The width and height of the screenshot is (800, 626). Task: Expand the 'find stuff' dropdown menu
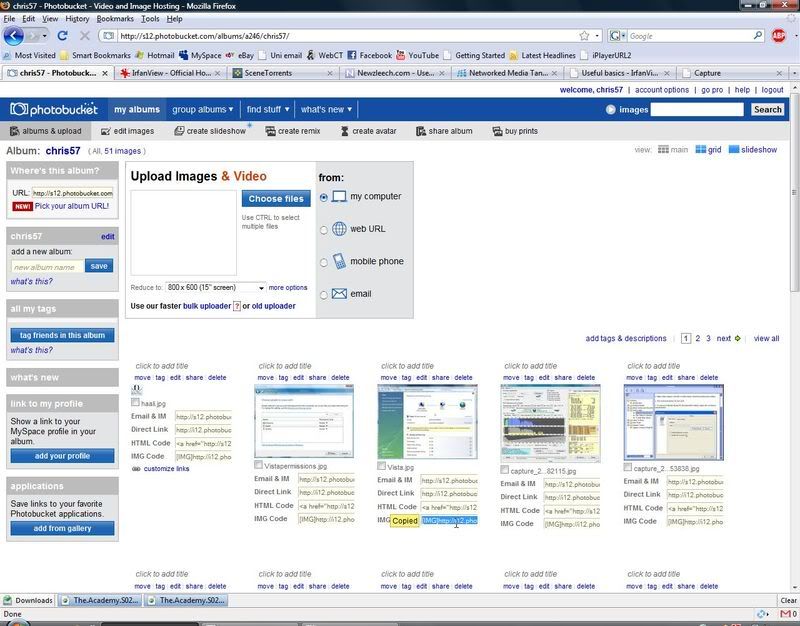[268, 109]
